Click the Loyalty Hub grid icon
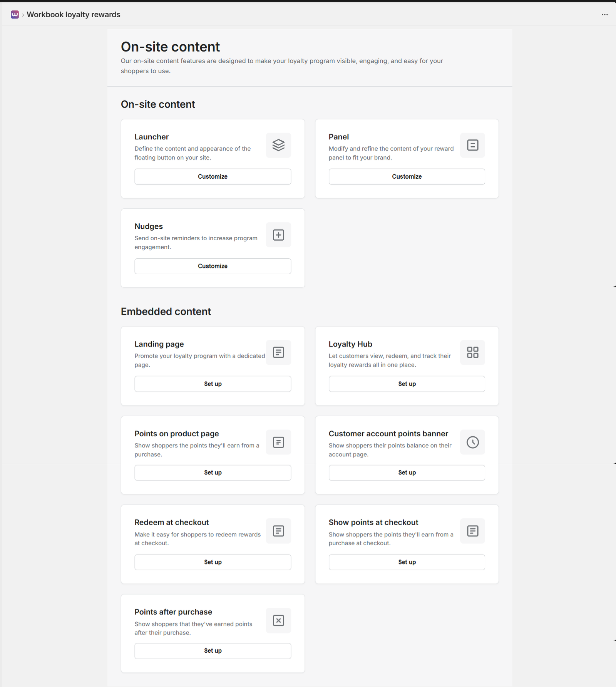616x687 pixels. pyautogui.click(x=472, y=352)
